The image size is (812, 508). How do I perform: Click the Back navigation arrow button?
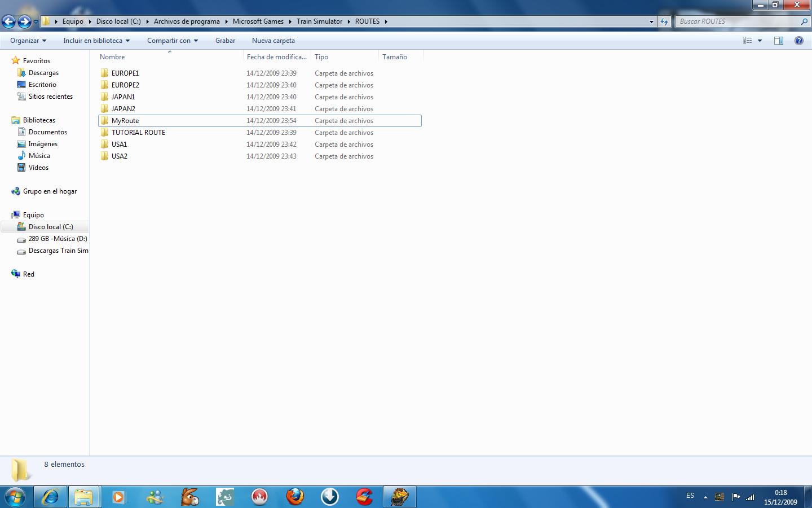(8, 22)
